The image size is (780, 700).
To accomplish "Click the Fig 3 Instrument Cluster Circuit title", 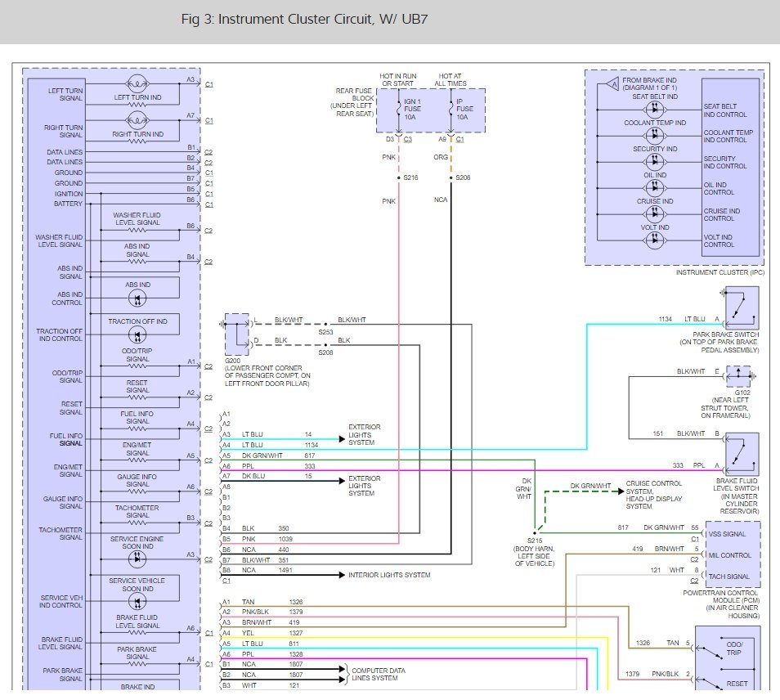I will tap(304, 20).
